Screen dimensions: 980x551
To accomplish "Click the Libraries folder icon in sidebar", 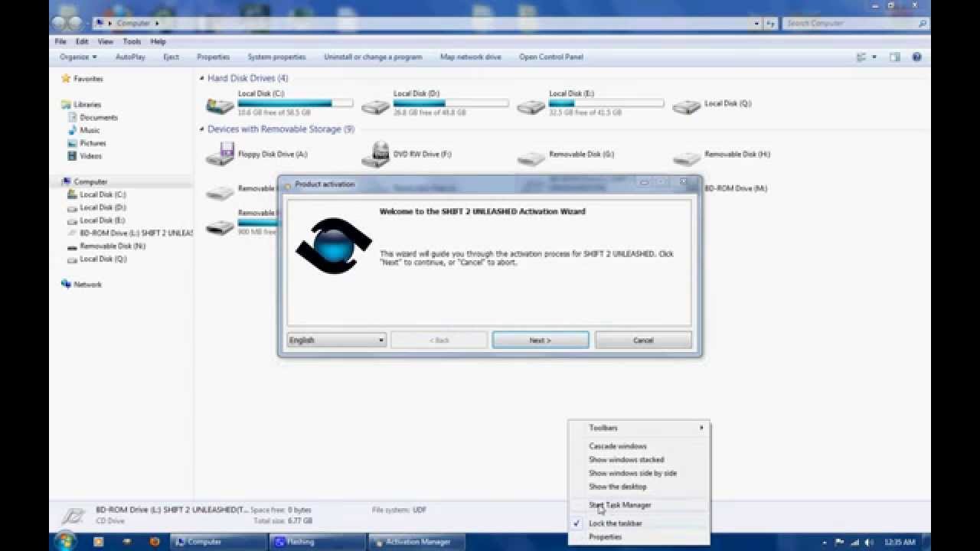I will [x=66, y=104].
